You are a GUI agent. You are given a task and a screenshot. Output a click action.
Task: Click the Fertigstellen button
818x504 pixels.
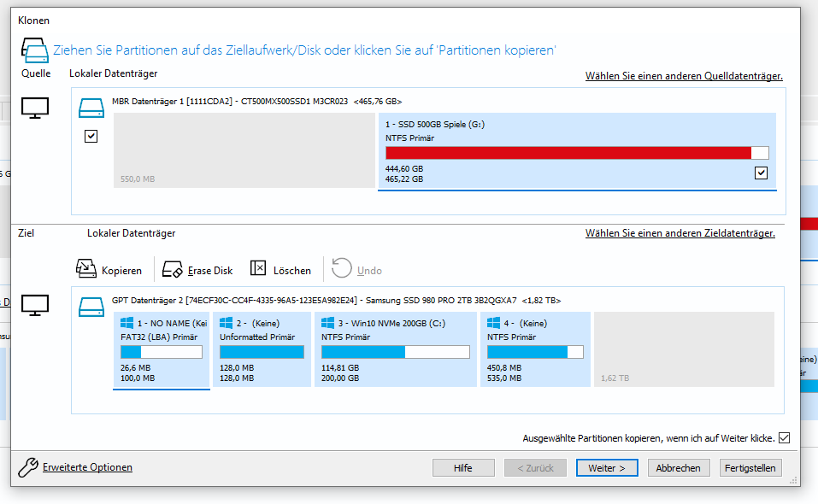(x=750, y=468)
